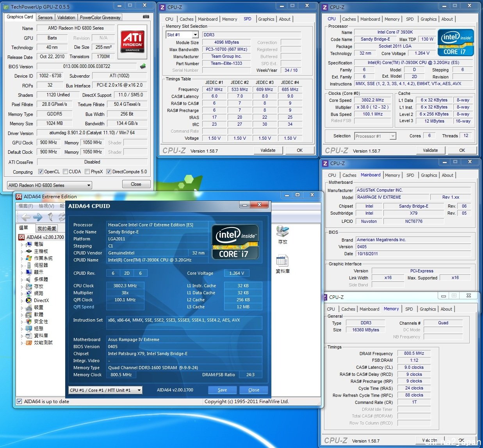The image size is (483, 448).
Task: Expand 裝置 node arrow in AIDA64 tree
Action: click(22, 308)
